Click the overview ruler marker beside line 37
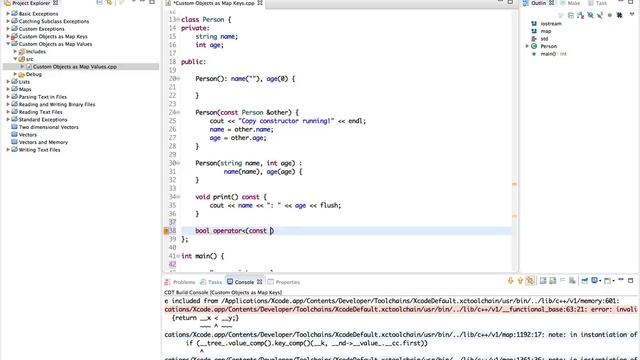The height and width of the screenshot is (360, 640). [514, 216]
